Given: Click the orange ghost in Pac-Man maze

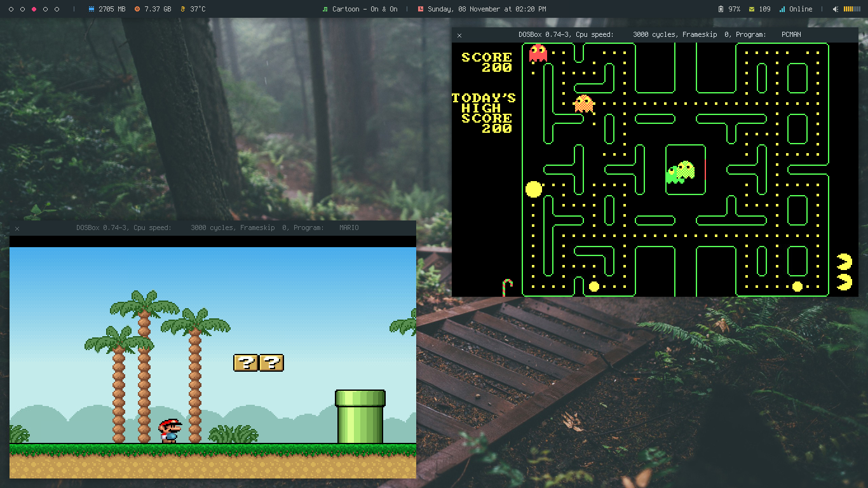Looking at the screenshot, I should pyautogui.click(x=584, y=104).
